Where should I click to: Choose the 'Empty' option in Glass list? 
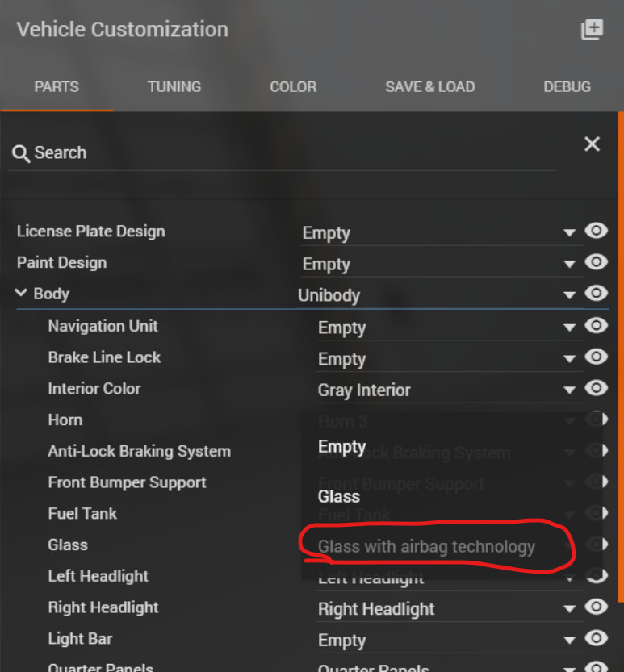point(342,447)
